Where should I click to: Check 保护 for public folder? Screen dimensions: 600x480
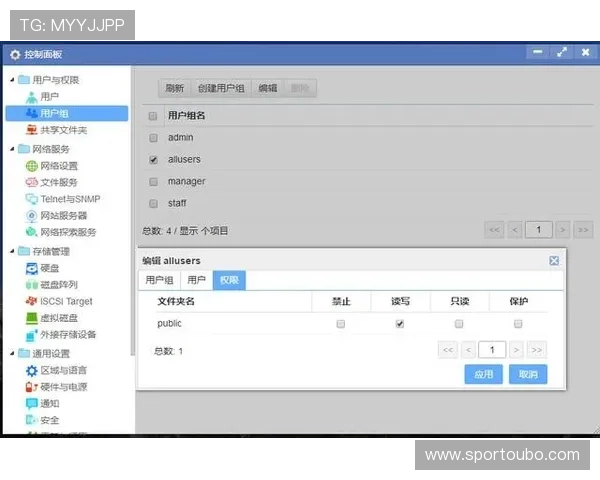518,324
